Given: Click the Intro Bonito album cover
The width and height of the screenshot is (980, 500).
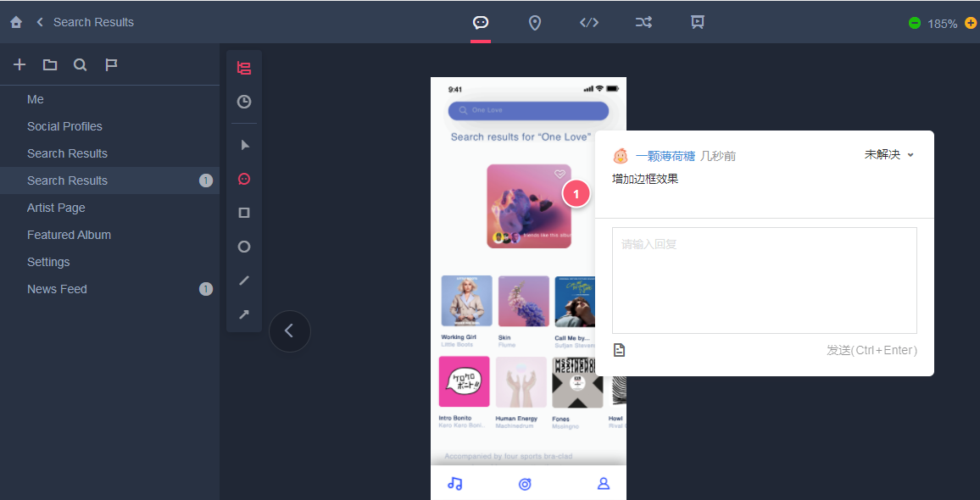Looking at the screenshot, I should [464, 382].
